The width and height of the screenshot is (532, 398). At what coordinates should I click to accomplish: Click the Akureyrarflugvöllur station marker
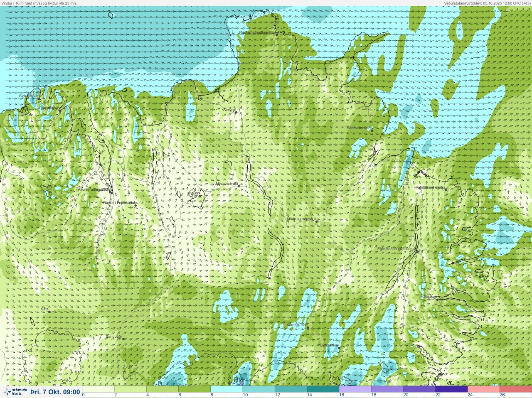pyautogui.click(x=111, y=192)
